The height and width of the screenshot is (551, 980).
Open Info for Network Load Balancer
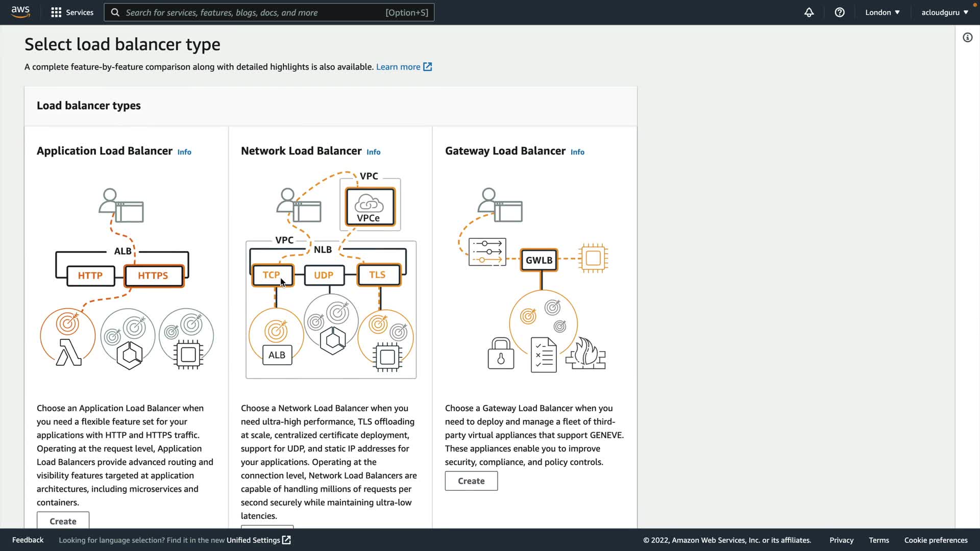[x=373, y=152]
